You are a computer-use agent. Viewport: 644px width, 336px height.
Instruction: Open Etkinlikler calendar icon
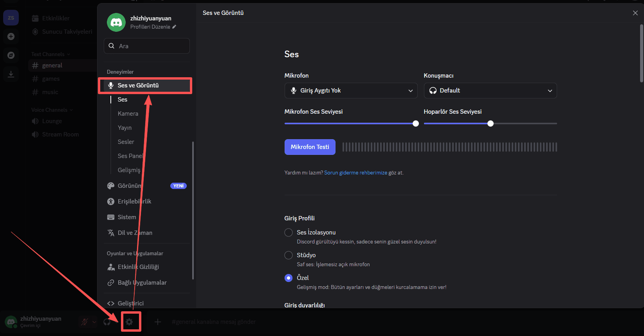[35, 18]
